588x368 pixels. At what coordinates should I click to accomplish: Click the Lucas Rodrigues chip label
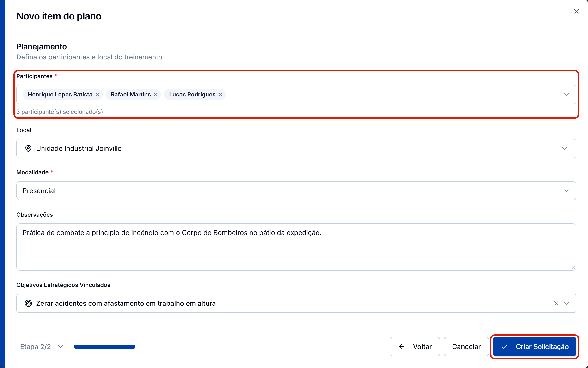(192, 95)
